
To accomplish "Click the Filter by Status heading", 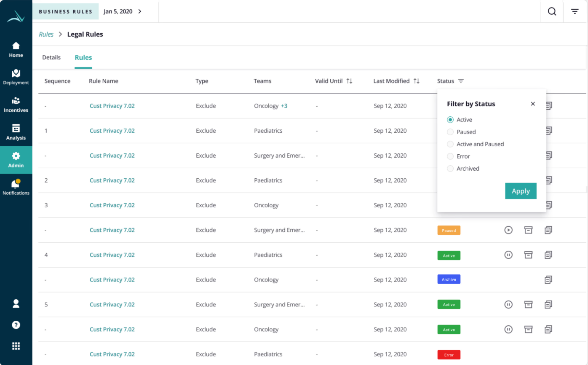I will (471, 104).
